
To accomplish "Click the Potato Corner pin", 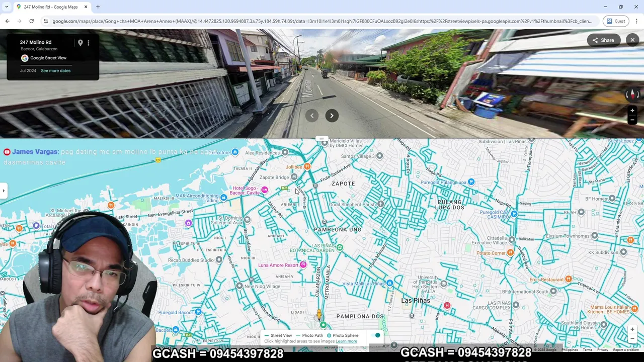I will click(x=511, y=253).
